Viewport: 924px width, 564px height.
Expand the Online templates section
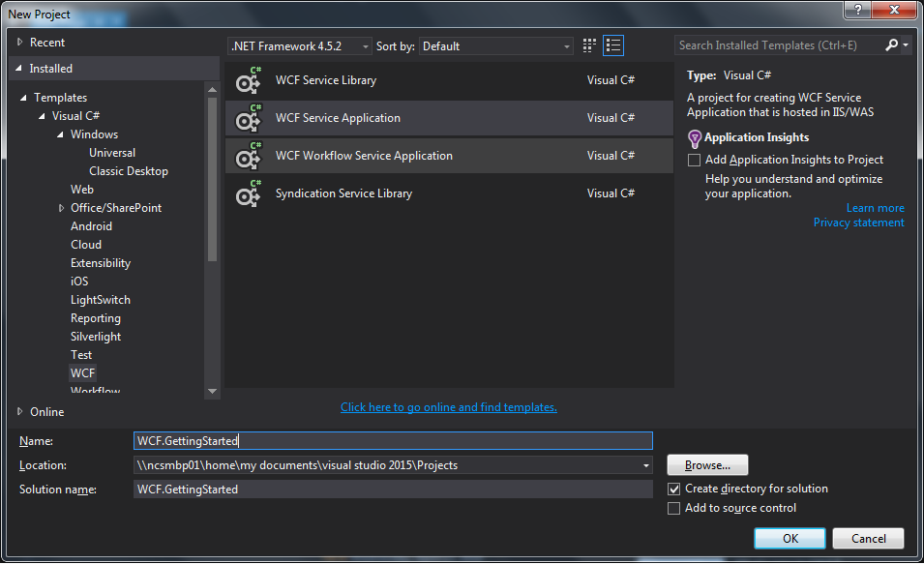point(21,411)
